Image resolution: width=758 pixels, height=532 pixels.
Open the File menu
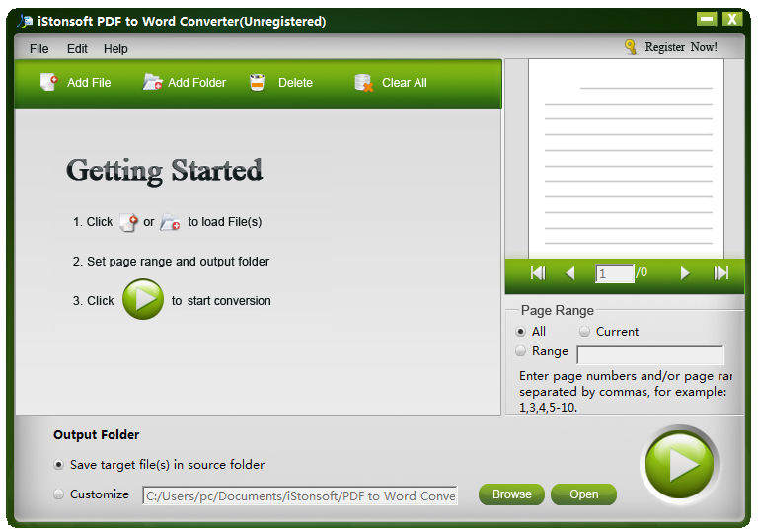point(38,48)
